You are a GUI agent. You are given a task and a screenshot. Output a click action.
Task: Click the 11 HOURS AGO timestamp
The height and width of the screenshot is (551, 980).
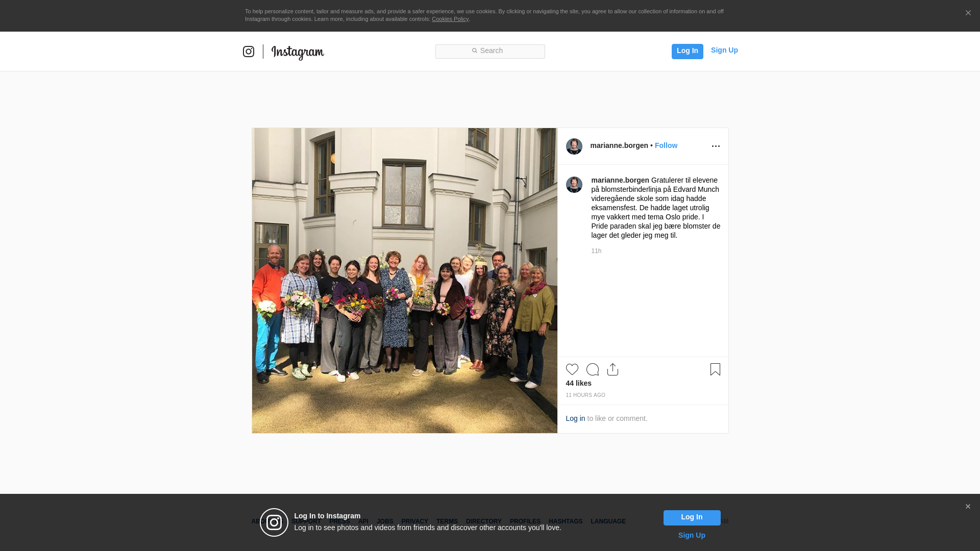[585, 395]
